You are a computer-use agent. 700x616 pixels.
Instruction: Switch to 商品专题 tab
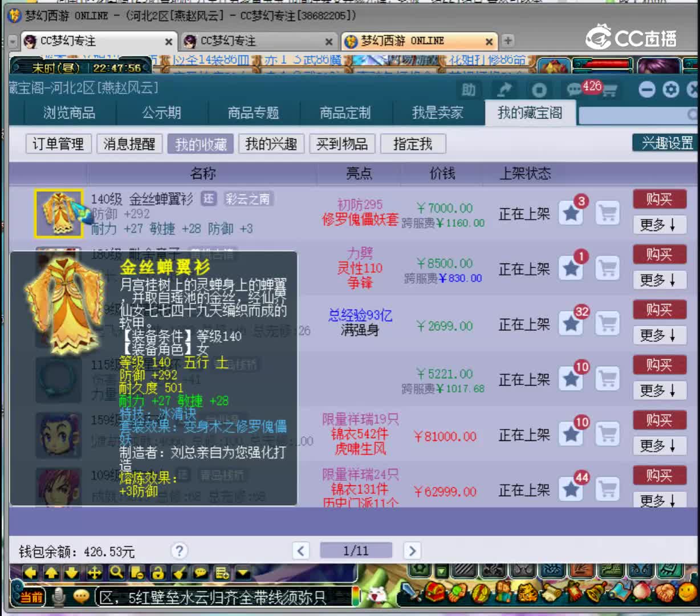click(254, 113)
